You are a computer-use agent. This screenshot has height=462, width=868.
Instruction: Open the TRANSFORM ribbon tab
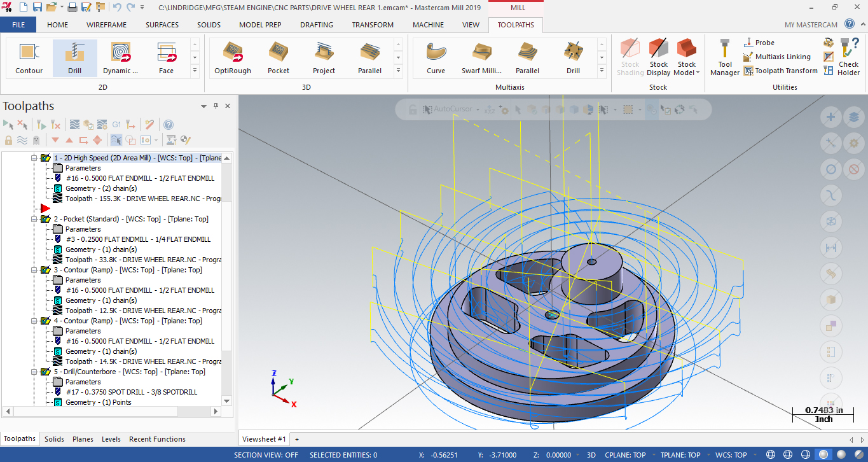tap(373, 25)
